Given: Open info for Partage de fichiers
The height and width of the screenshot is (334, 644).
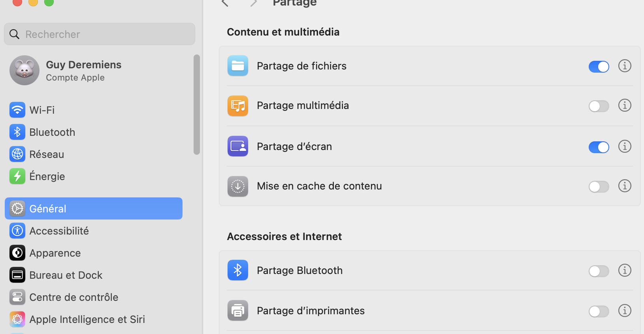Looking at the screenshot, I should pyautogui.click(x=625, y=66).
